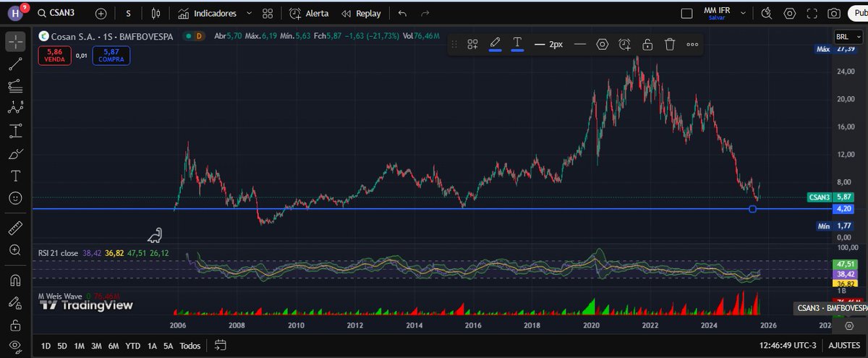Add alert on the horizontal line
868x358 pixels.
[625, 44]
